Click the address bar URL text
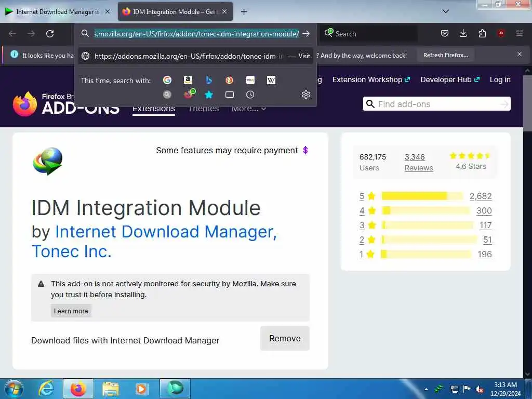Viewport: 532px width, 399px height. click(196, 34)
